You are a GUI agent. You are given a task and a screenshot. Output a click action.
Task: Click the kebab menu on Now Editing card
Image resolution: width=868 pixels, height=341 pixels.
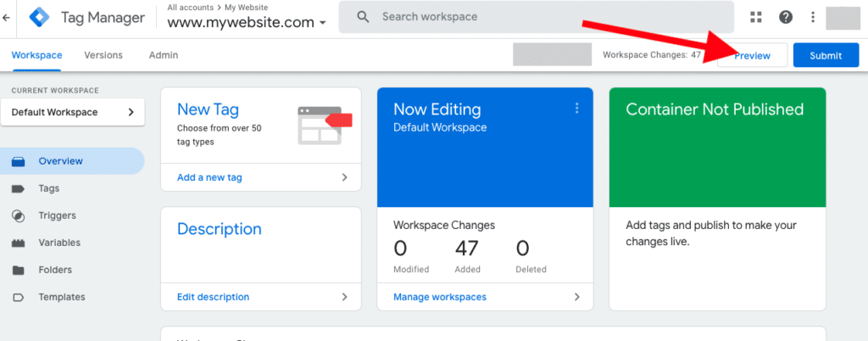click(x=577, y=109)
